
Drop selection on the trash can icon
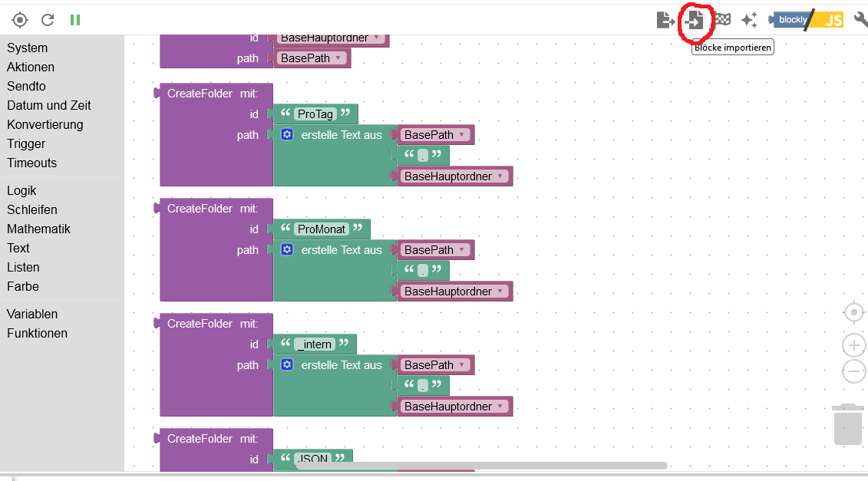[848, 424]
